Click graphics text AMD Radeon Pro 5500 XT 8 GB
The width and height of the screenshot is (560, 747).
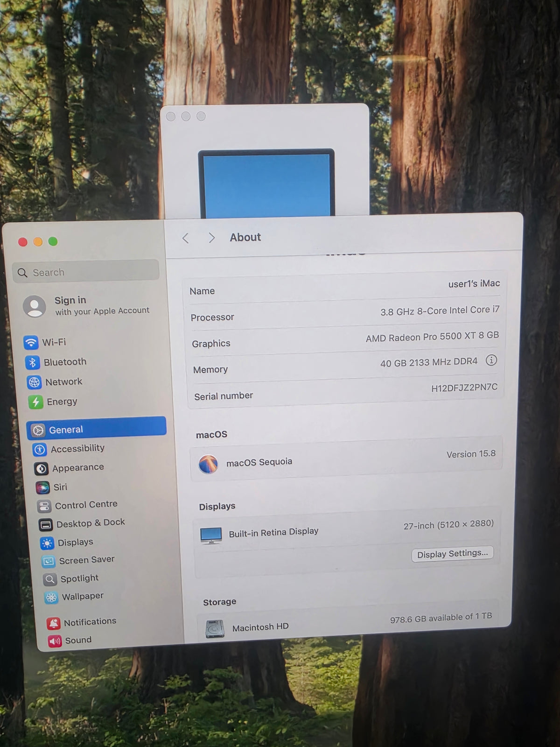(x=432, y=337)
